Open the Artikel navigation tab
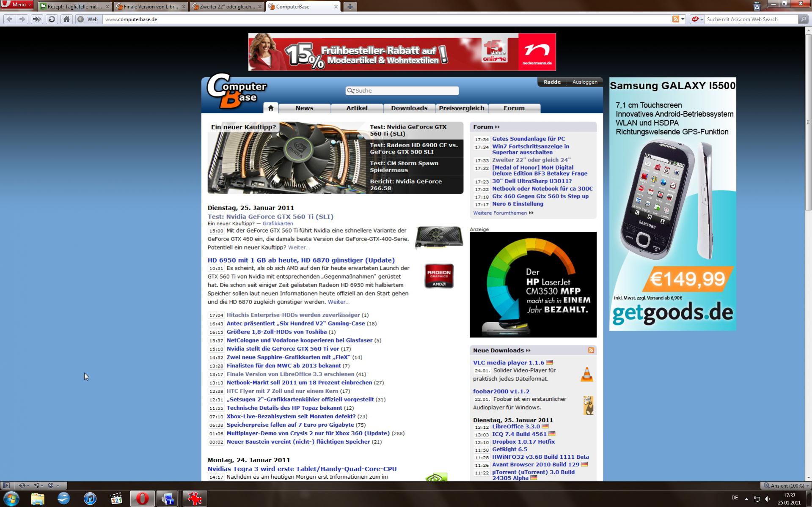812x507 pixels. point(357,108)
